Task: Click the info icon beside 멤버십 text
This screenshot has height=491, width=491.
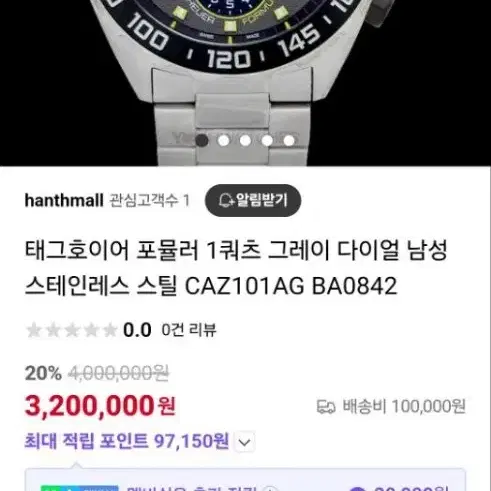Action: [x=271, y=489]
